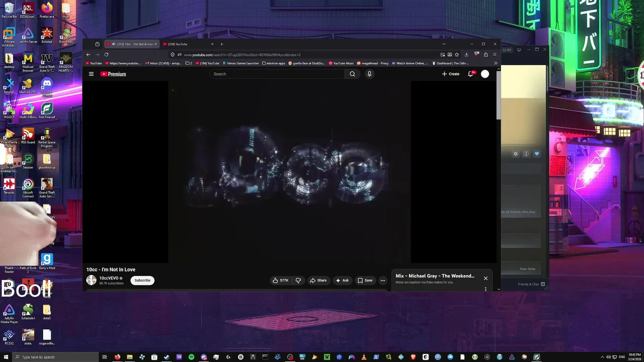
Task: Click the YouTube Premium logo
Action: pyautogui.click(x=113, y=74)
